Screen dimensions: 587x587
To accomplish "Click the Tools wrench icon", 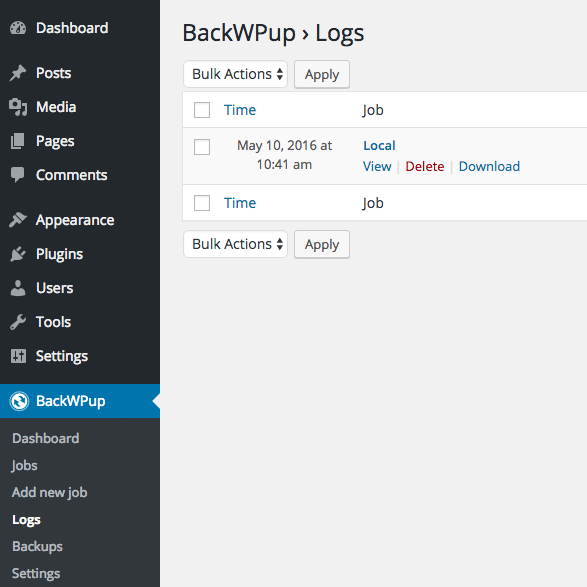I will pos(18,322).
